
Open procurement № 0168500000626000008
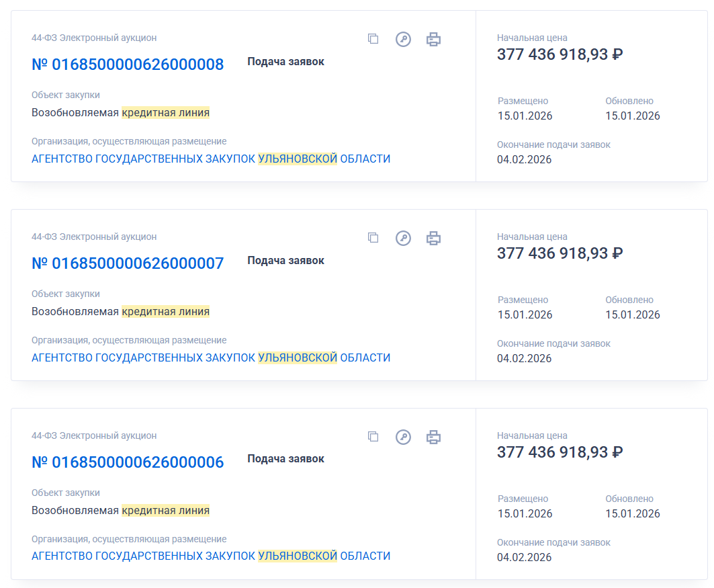click(x=128, y=65)
